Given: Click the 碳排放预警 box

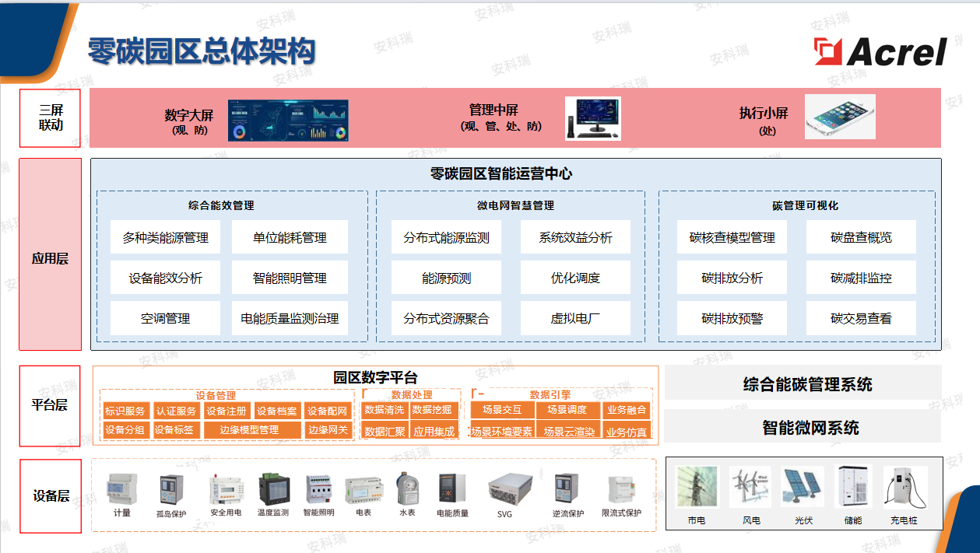Looking at the screenshot, I should click(x=732, y=318).
